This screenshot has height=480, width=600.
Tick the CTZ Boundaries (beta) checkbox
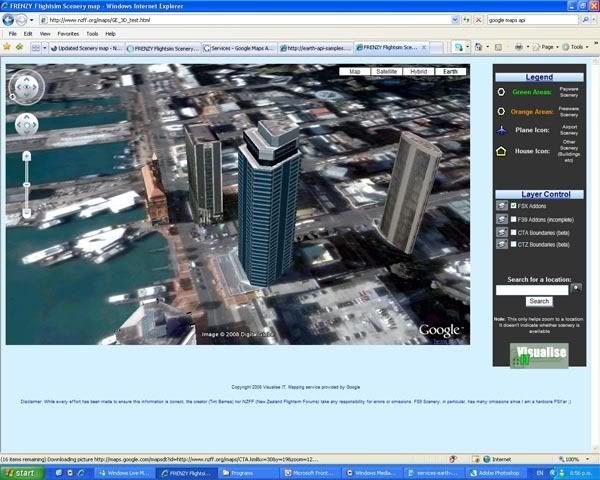[x=514, y=244]
